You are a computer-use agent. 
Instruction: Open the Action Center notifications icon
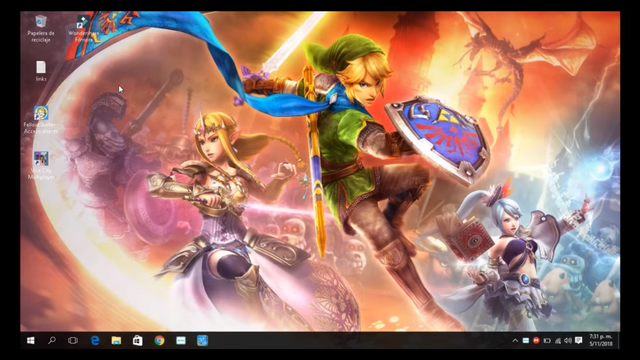pos(578,340)
